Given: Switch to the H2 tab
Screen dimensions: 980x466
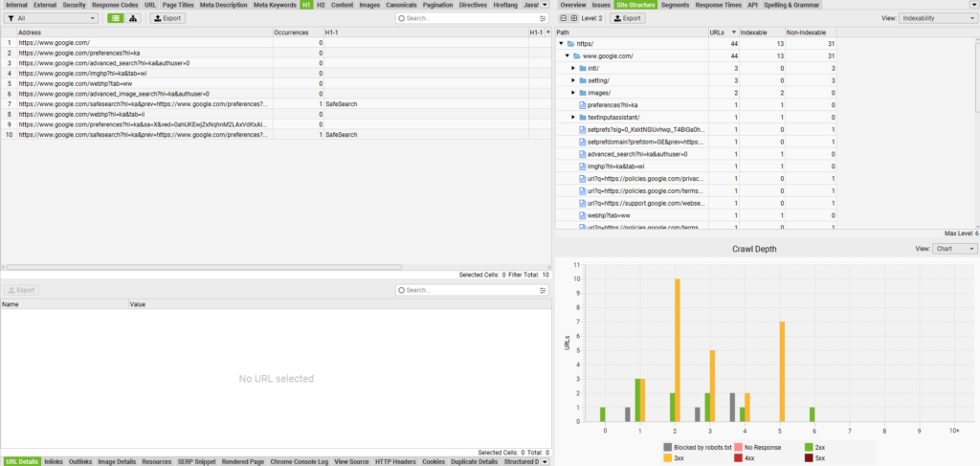Looking at the screenshot, I should pyautogui.click(x=321, y=5).
